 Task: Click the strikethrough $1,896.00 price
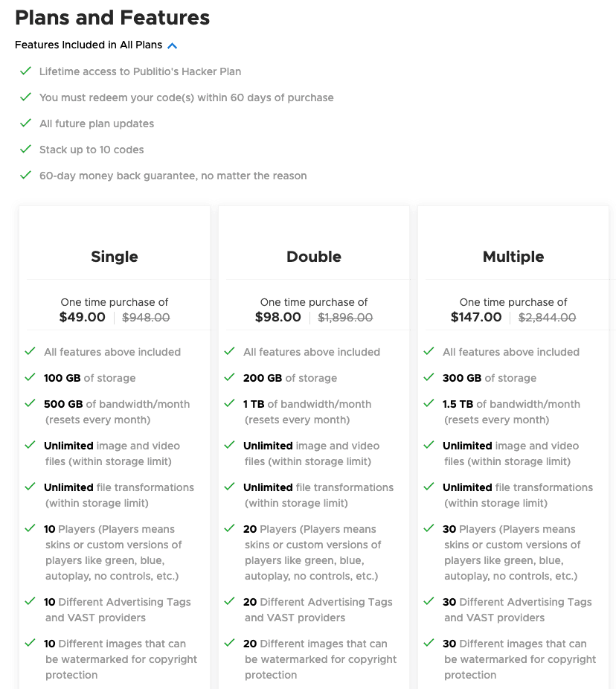point(345,317)
